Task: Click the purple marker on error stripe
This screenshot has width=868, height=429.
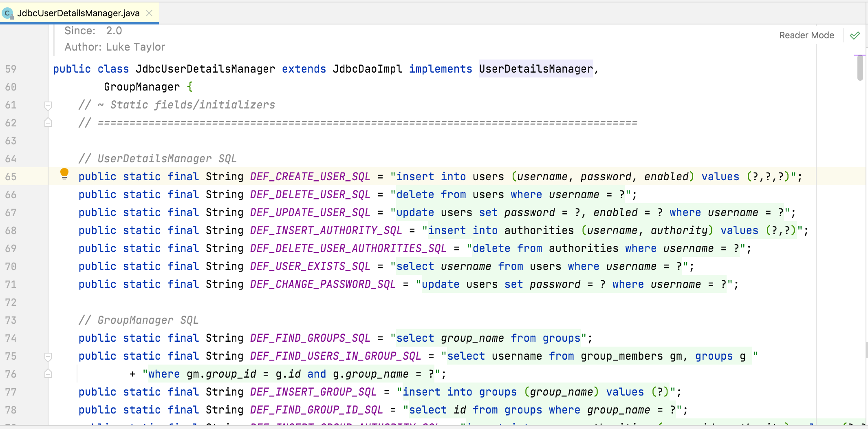Action: 859,55
